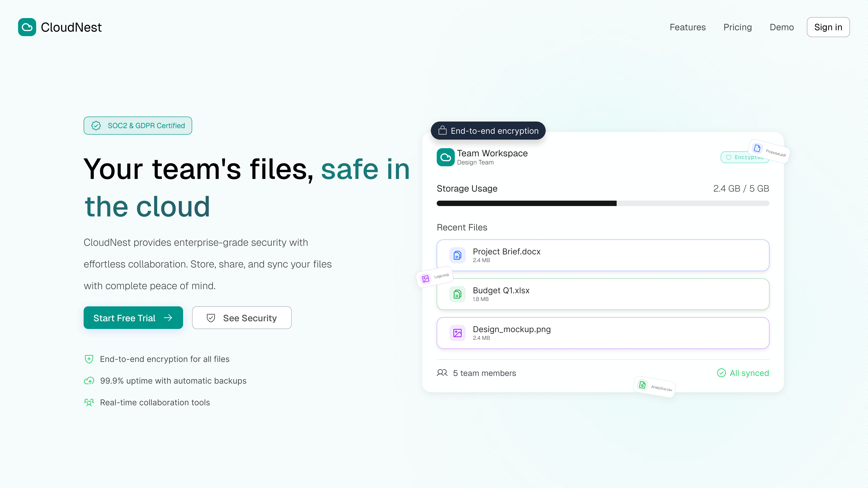Open the Pricing page
The image size is (868, 488).
click(738, 27)
